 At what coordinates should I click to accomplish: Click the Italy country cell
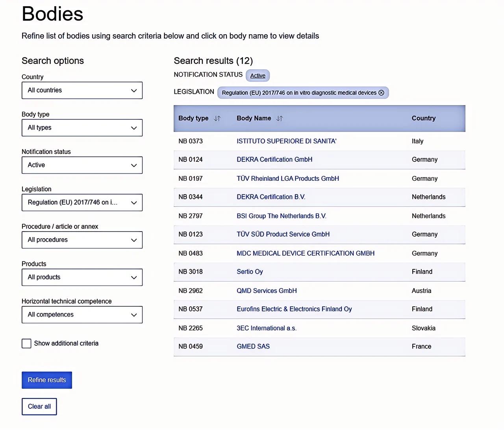418,141
